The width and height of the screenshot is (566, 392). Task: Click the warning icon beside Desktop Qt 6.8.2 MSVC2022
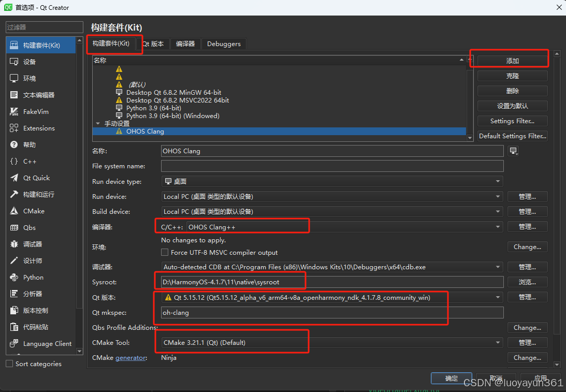(119, 100)
